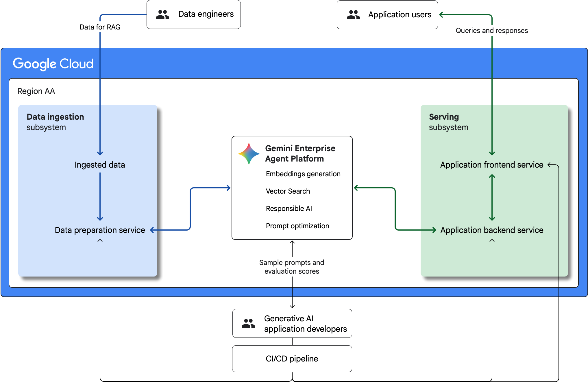588x382 pixels.
Task: Click the "Generative AI application developers" label
Action: (x=306, y=324)
